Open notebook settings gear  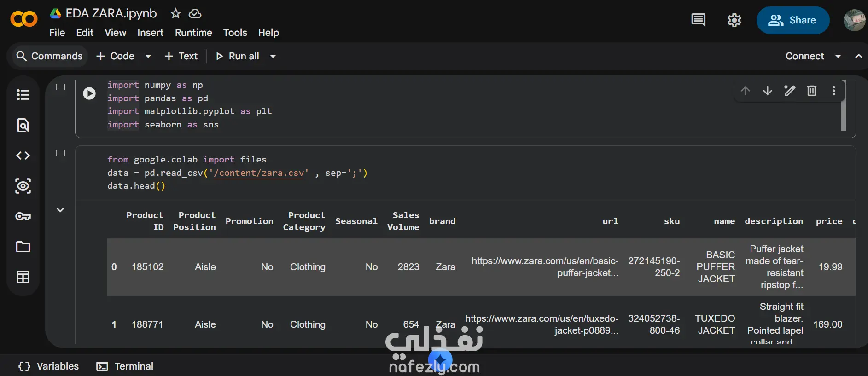coord(734,20)
